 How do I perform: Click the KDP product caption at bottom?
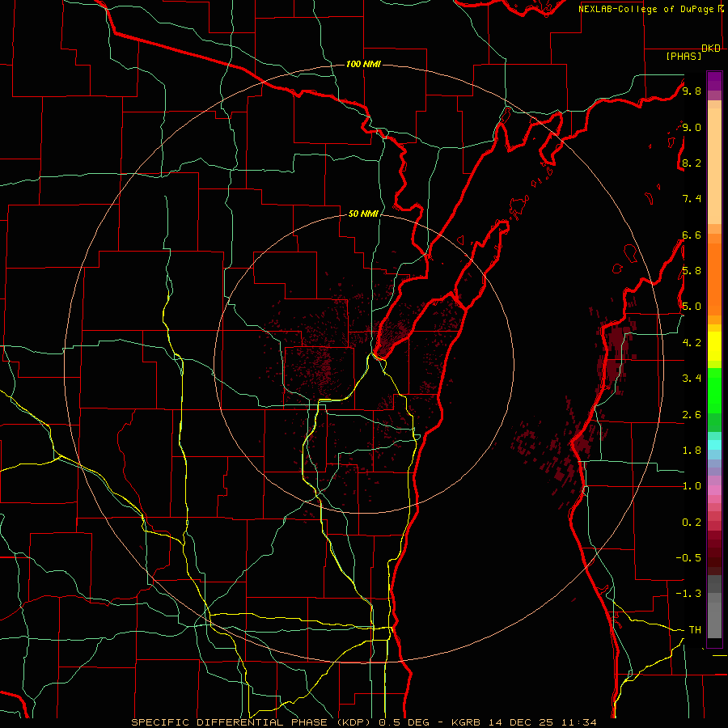coord(364,722)
